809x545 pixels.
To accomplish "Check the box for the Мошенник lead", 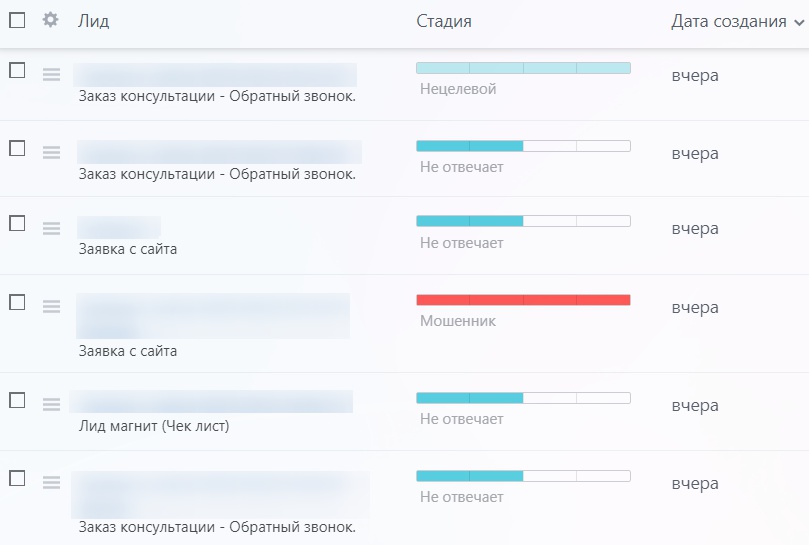I will (x=17, y=302).
